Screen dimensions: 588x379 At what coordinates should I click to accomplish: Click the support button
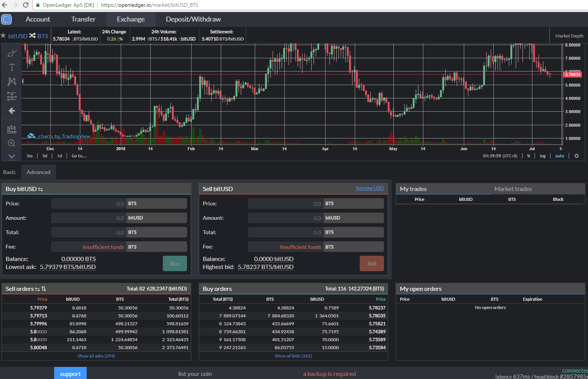click(70, 373)
